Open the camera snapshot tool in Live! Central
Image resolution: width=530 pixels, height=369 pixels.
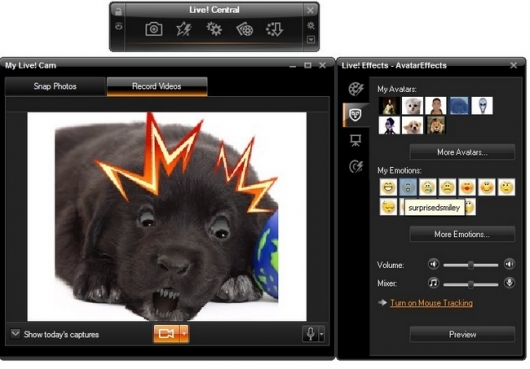(154, 29)
